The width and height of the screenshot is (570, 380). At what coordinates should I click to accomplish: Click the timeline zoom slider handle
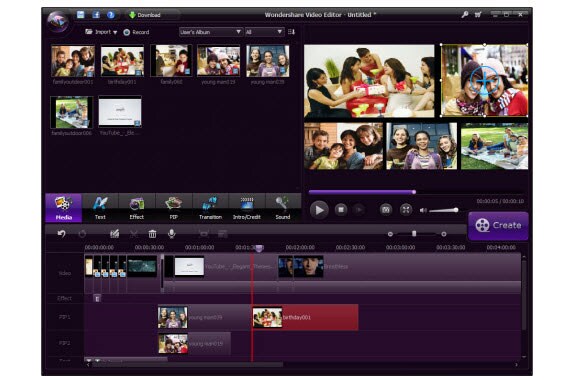click(414, 234)
